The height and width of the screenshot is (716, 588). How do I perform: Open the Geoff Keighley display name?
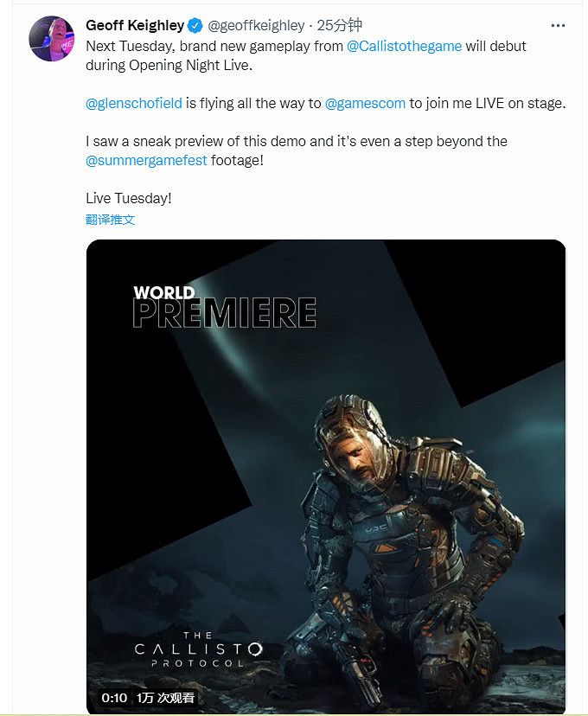135,26
